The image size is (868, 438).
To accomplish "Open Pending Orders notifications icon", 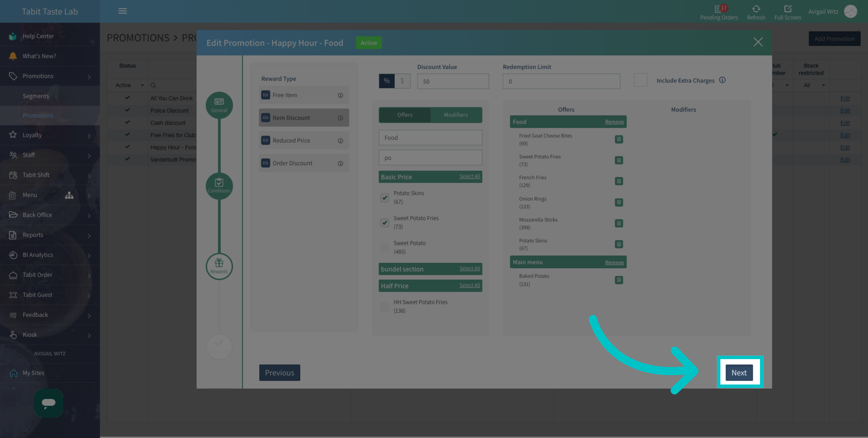I will [x=718, y=9].
